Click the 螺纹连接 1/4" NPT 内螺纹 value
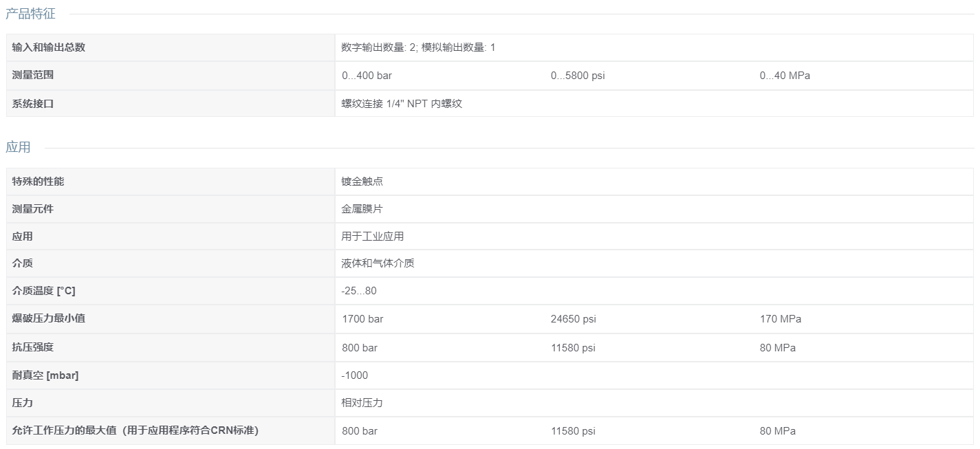This screenshot has width=980, height=449. pos(402,104)
